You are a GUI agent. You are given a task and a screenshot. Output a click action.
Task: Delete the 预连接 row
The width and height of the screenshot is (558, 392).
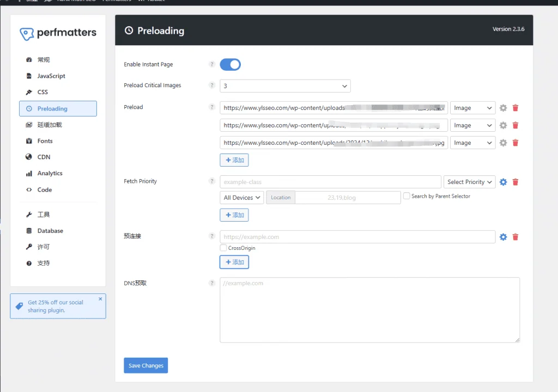coord(515,237)
